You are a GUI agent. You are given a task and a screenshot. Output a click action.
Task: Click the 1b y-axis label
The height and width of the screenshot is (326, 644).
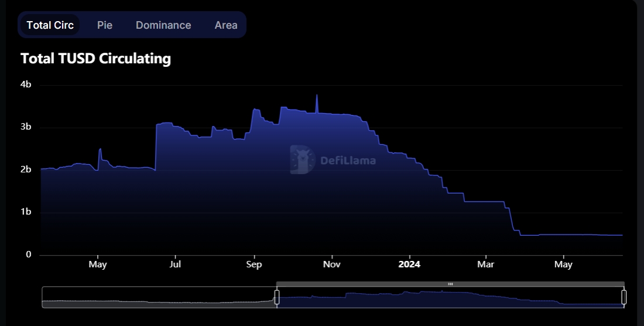pyautogui.click(x=26, y=212)
